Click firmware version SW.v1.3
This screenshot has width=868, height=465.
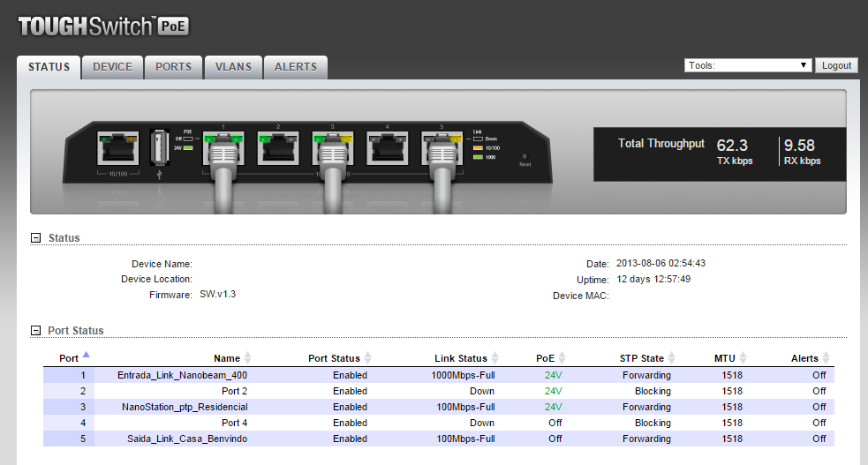pos(217,294)
